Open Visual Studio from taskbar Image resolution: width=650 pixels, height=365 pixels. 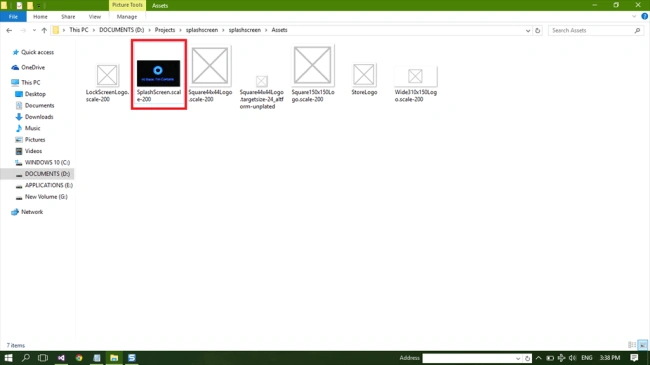(61, 358)
